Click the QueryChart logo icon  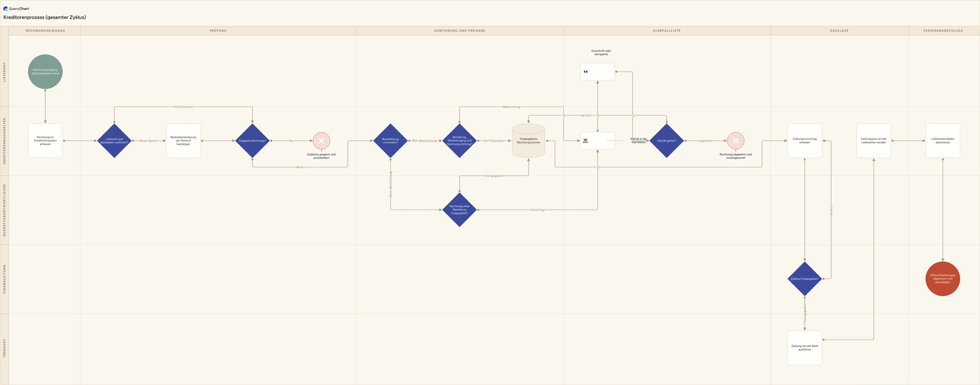[x=5, y=8]
